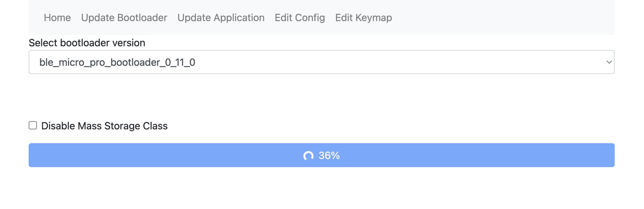Go to the Home page

point(57,18)
